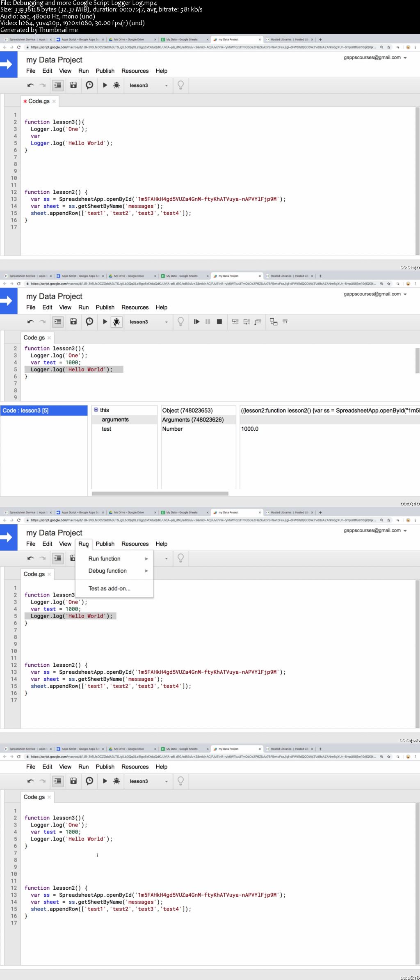Screen dimensions: 420x980
Task: Toggle the Indent button in the 00:01:40 frame
Action: click(x=58, y=85)
